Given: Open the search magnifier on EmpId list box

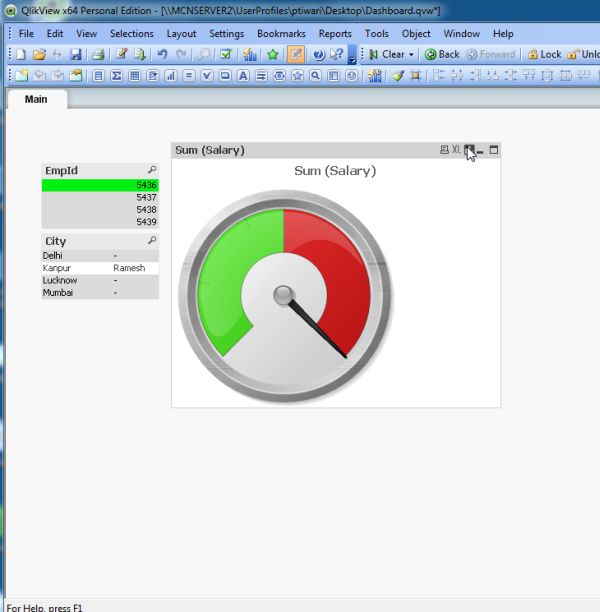Looking at the screenshot, I should click(x=152, y=170).
